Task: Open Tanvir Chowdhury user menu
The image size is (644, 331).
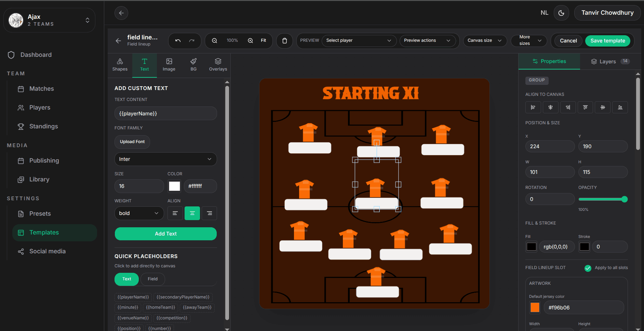Action: tap(607, 13)
